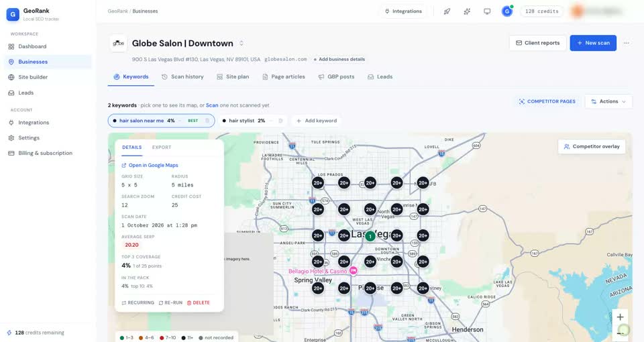Click the Bellagio Hotel & Casino map marker
644x342 pixels.
(x=354, y=270)
